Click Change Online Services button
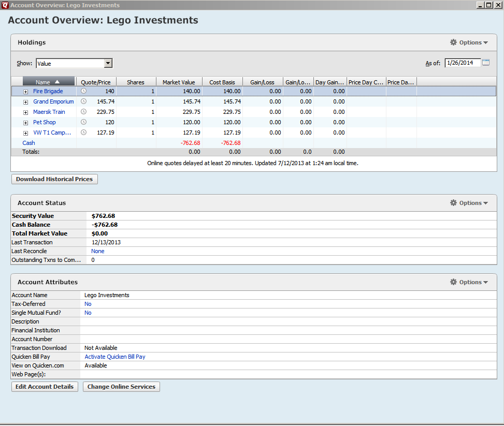This screenshot has width=504, height=426. [x=122, y=387]
